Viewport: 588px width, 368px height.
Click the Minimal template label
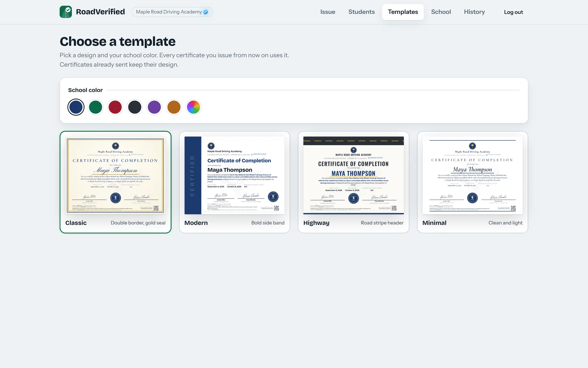(x=434, y=223)
